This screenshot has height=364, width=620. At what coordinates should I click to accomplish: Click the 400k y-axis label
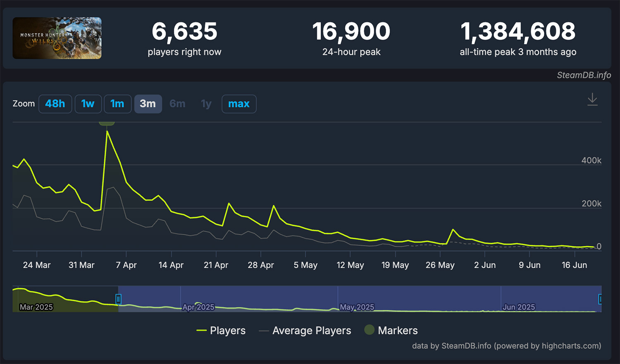[591, 160]
